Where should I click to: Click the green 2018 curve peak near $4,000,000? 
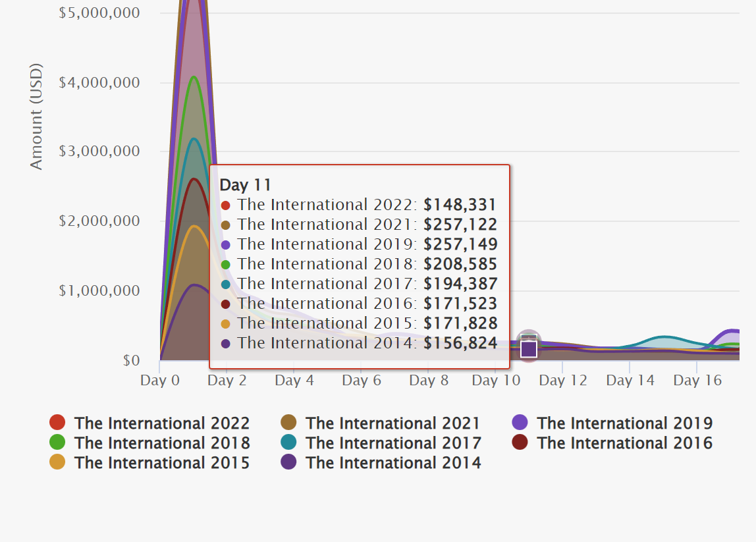(194, 76)
